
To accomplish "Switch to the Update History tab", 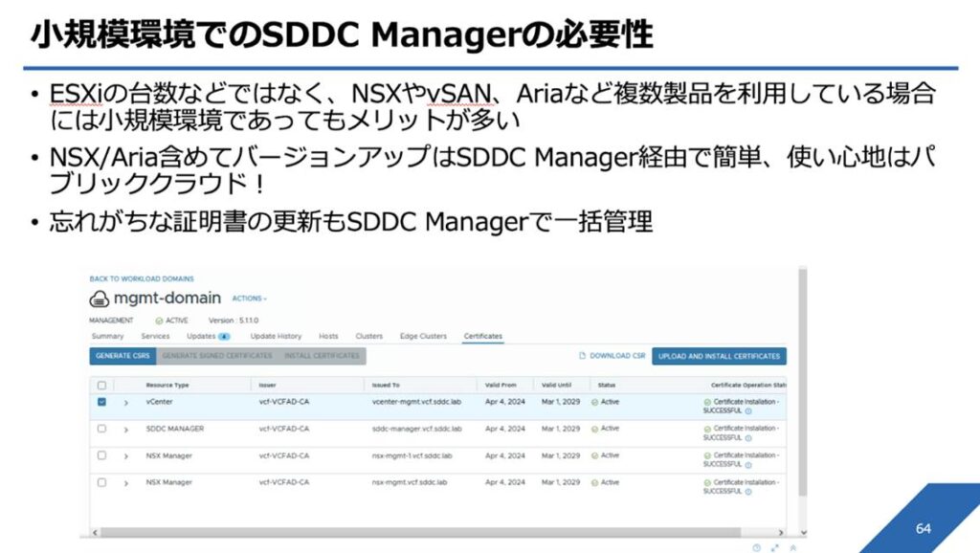I will click(276, 337).
